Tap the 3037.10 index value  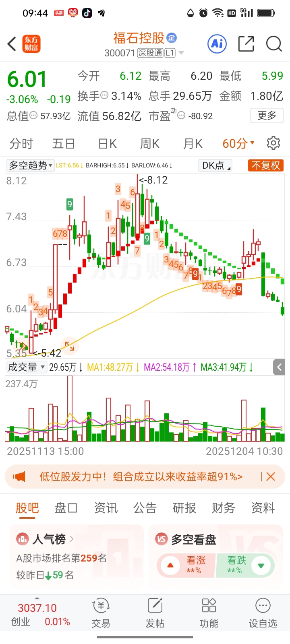37,608
